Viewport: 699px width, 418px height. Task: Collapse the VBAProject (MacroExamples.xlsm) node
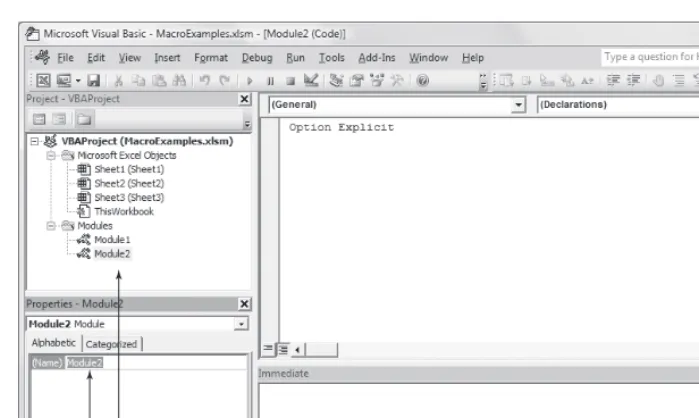pyautogui.click(x=34, y=141)
